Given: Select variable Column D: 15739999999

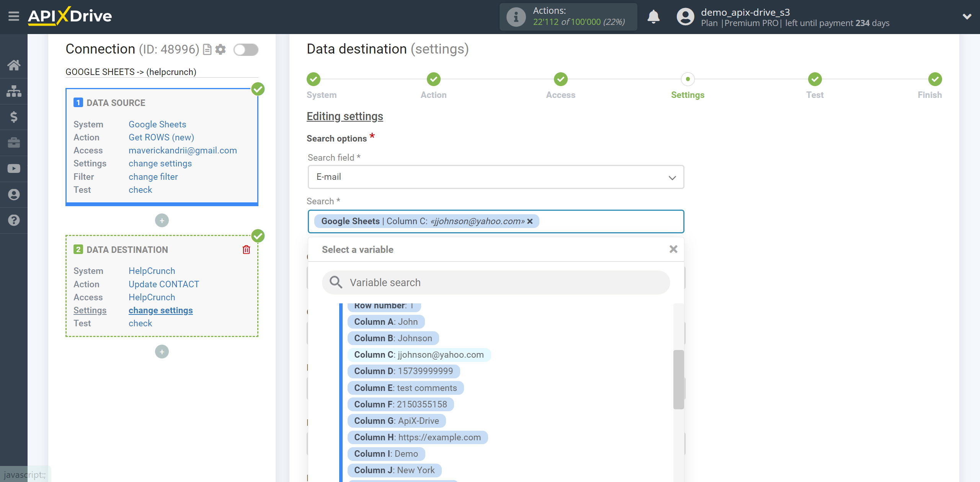Looking at the screenshot, I should [403, 371].
